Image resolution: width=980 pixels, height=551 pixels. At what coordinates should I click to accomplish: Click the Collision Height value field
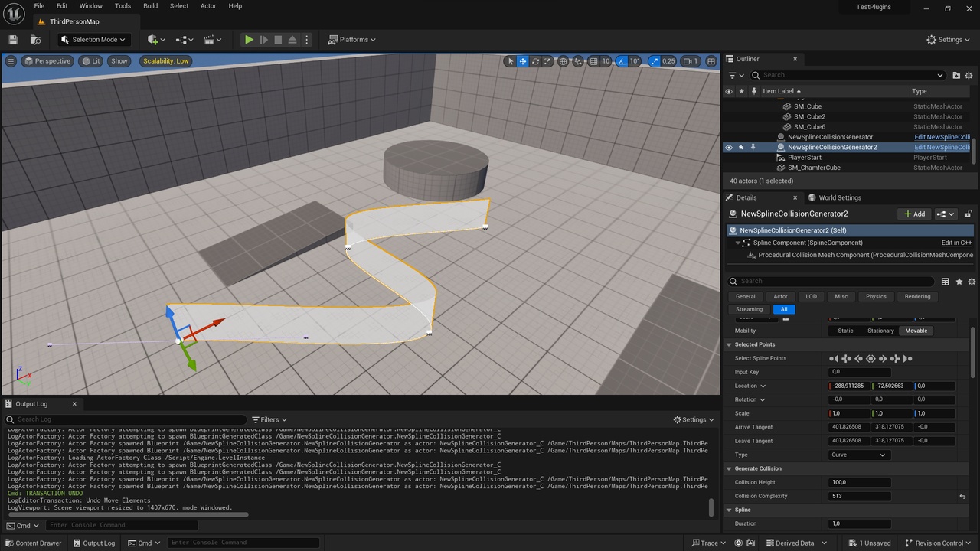point(860,482)
